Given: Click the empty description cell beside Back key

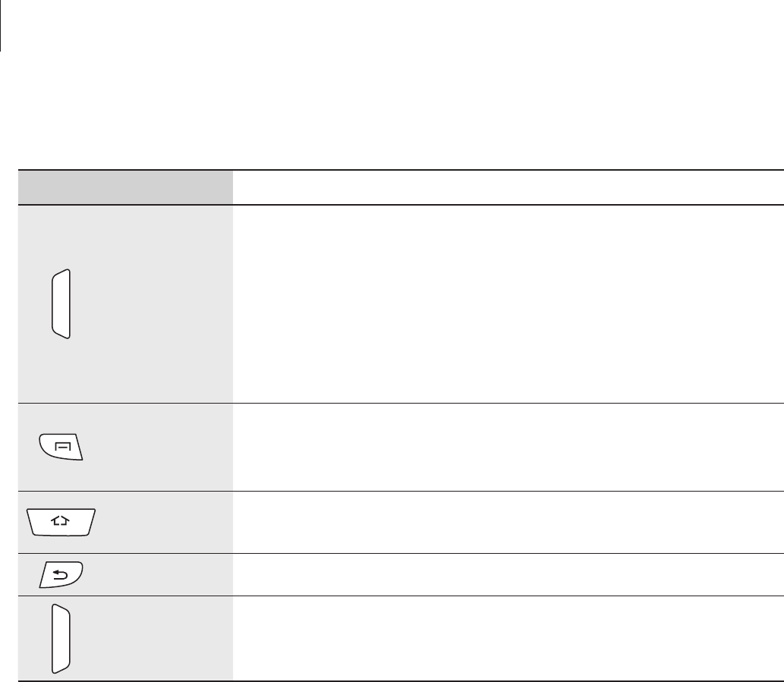Looking at the screenshot, I should coord(508,574).
